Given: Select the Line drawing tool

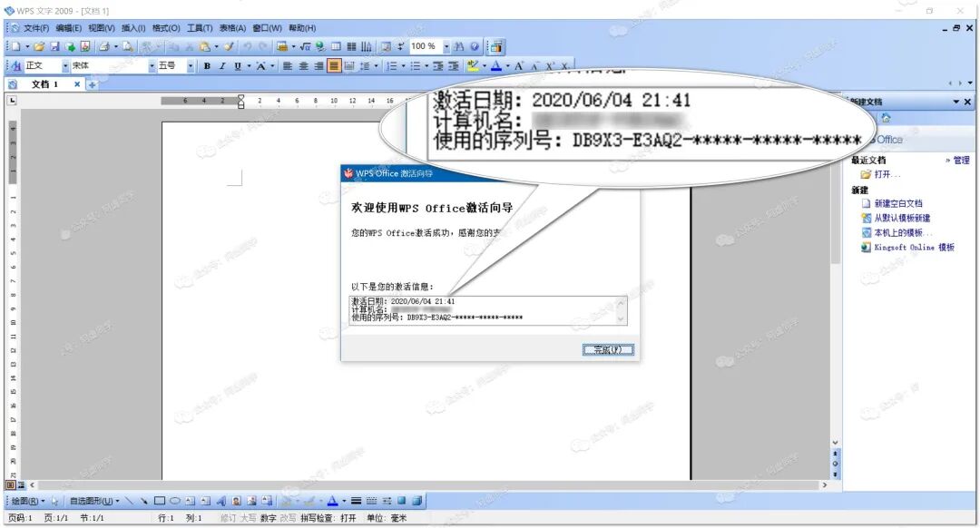Looking at the screenshot, I should tap(129, 501).
